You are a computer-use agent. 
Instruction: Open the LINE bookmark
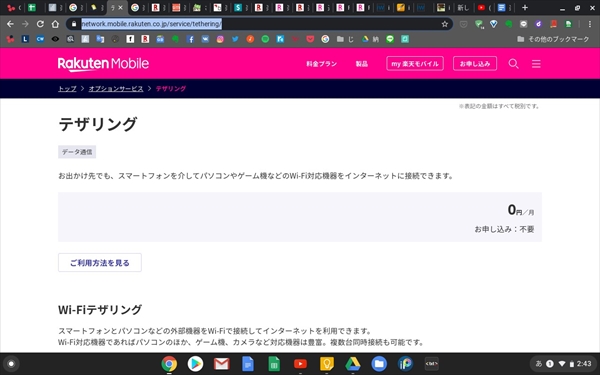coord(390,39)
